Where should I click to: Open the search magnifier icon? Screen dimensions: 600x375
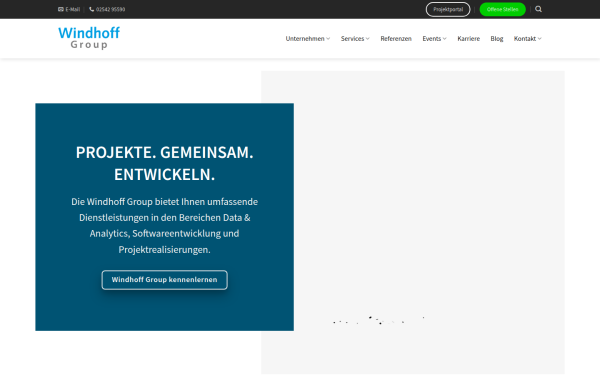pyautogui.click(x=538, y=9)
